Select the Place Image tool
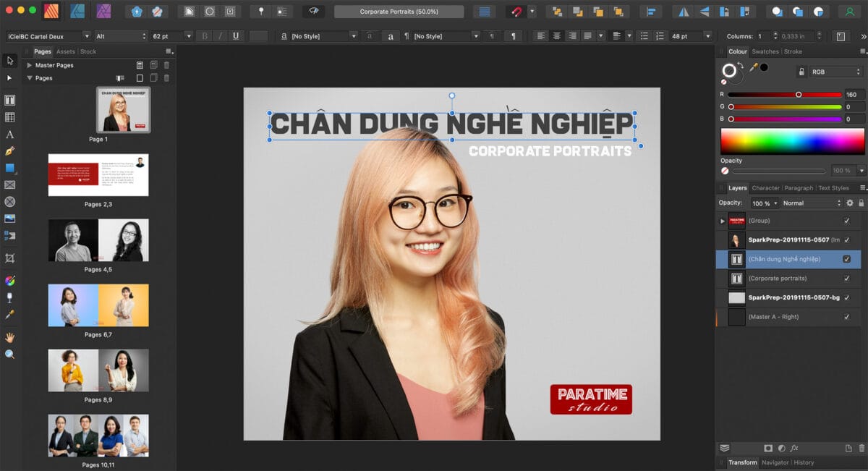868x471 pixels. [10, 218]
